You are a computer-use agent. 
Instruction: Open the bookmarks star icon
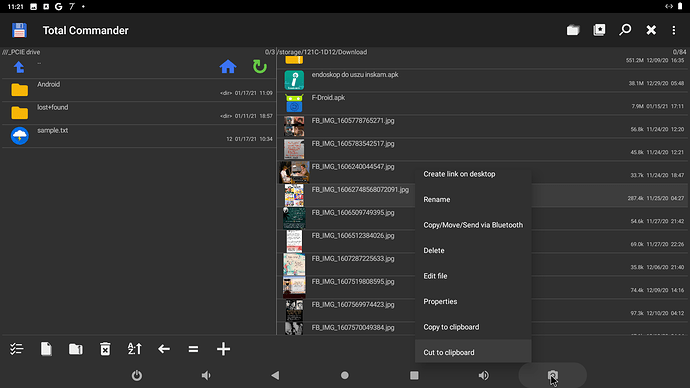point(599,30)
